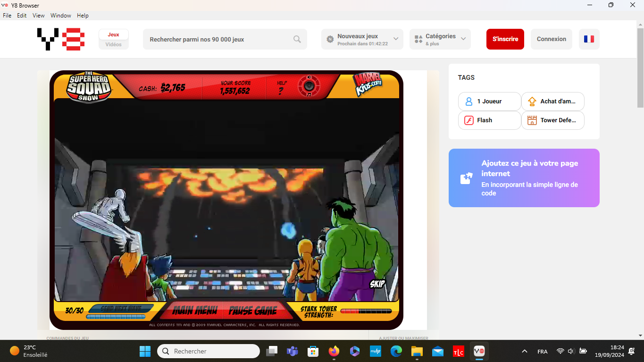Open Firefox from the taskbar
The height and width of the screenshot is (362, 644).
pyautogui.click(x=334, y=351)
